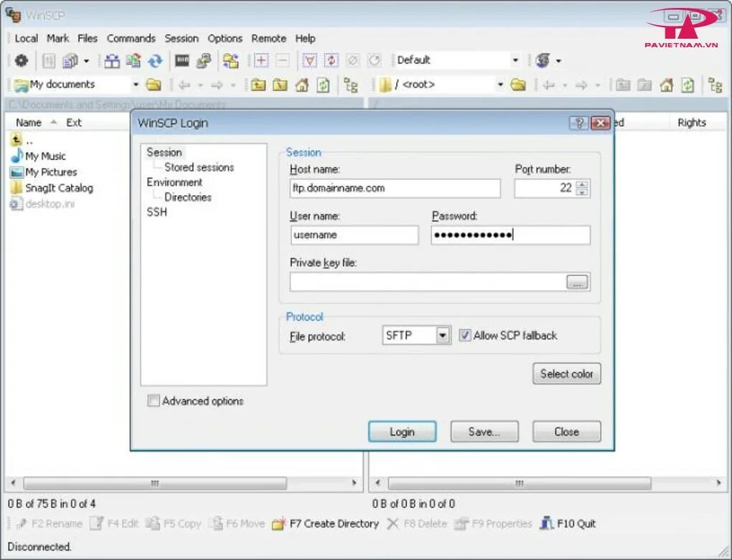Expand the remote root path dropdown
This screenshot has width=732, height=560.
point(500,85)
